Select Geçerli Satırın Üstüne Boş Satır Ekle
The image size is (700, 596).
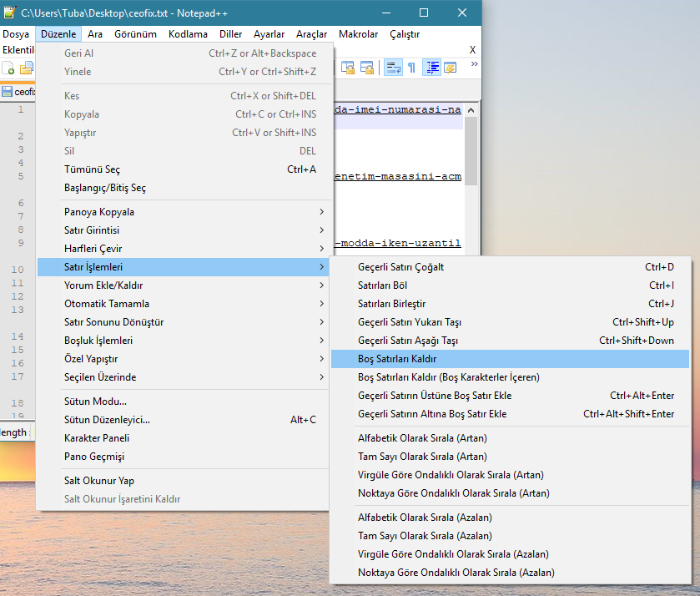coord(511,396)
